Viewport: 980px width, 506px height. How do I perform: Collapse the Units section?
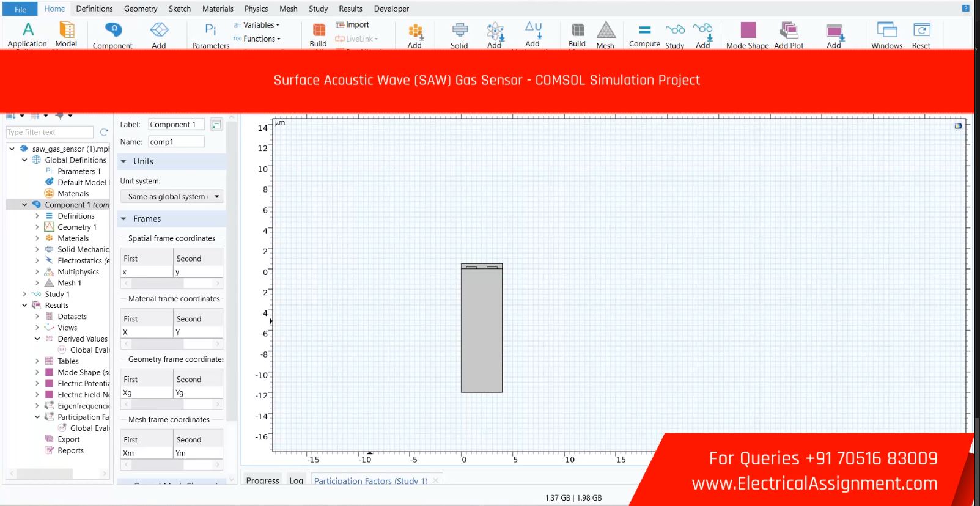point(123,161)
